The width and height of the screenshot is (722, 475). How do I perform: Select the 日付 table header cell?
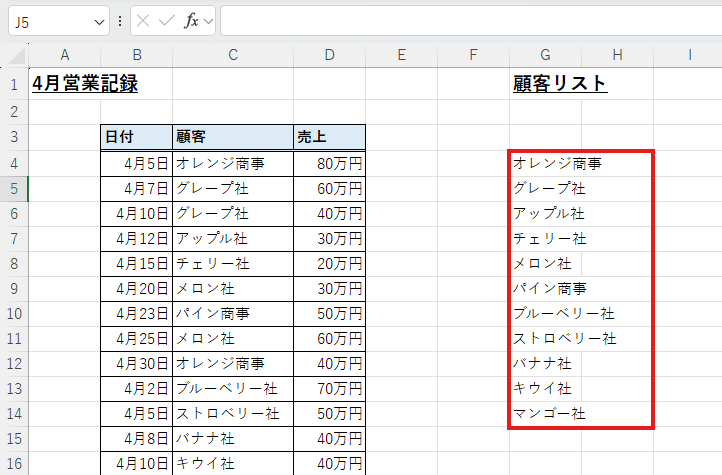coord(136,137)
